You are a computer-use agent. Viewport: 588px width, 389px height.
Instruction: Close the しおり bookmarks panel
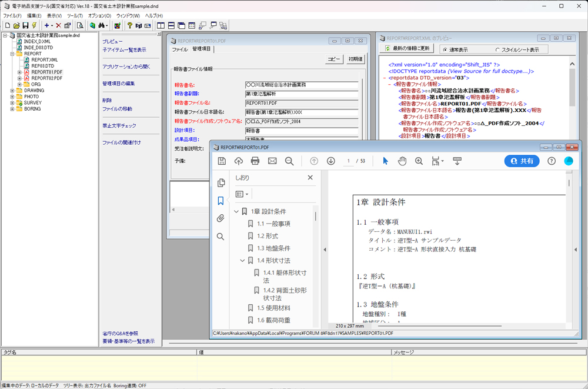pyautogui.click(x=310, y=178)
